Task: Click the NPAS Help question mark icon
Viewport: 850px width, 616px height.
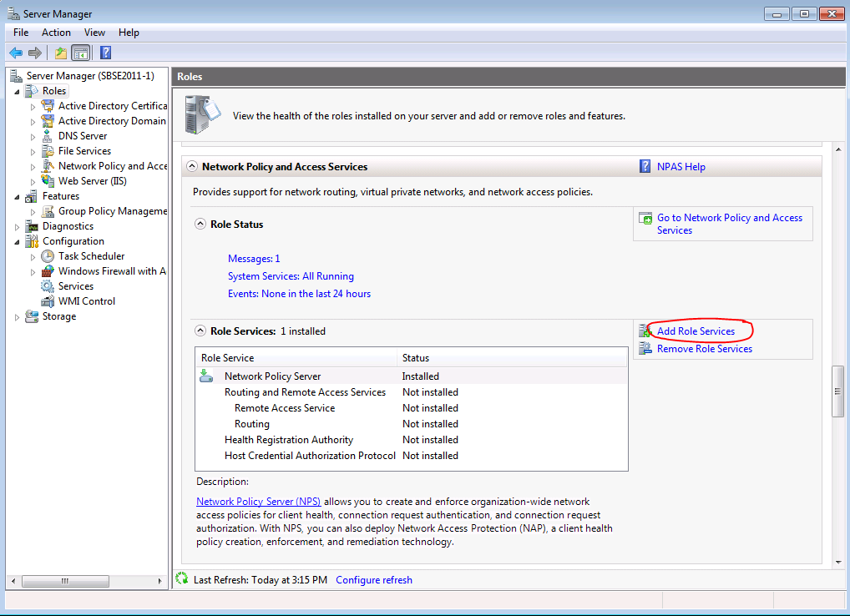Action: point(645,167)
